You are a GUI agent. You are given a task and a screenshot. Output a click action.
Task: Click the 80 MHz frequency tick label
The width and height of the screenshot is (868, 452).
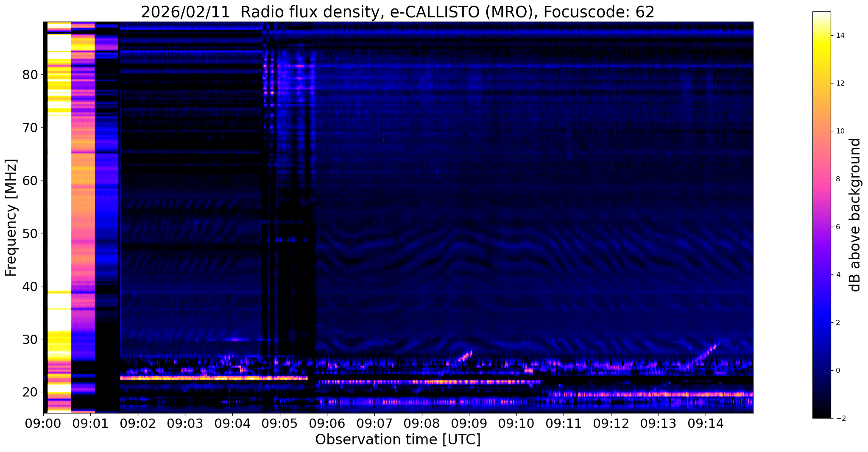pyautogui.click(x=30, y=75)
